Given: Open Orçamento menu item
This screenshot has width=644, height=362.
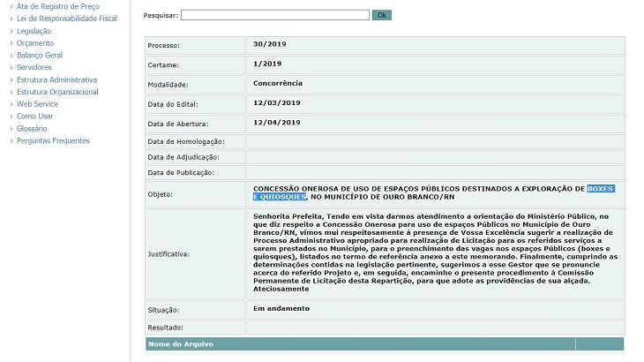Looking at the screenshot, I should (35, 43).
